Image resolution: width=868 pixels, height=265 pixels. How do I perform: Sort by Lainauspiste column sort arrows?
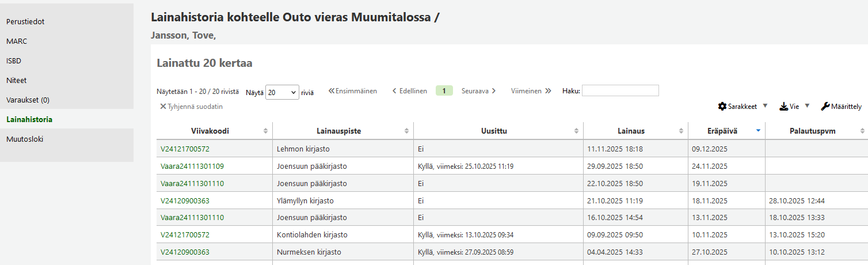(x=406, y=131)
